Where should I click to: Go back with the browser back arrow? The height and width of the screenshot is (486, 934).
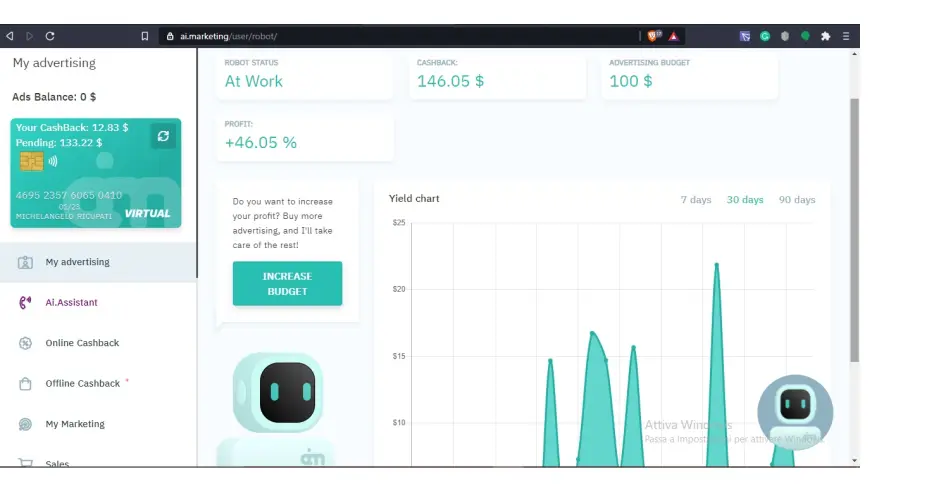(x=10, y=36)
